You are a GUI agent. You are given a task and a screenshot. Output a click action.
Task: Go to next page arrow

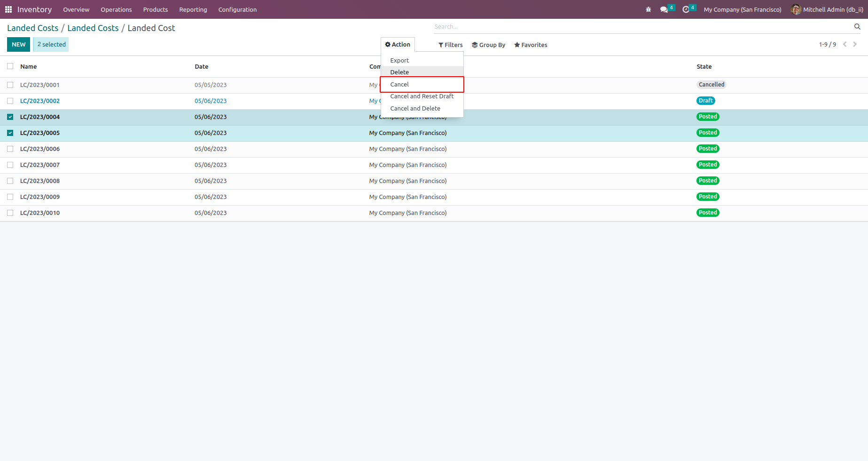[x=855, y=44]
